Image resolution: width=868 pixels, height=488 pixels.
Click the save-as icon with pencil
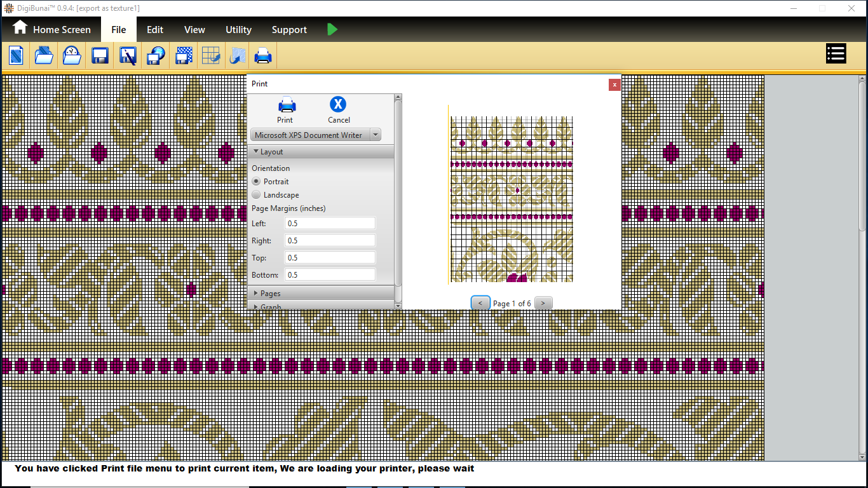point(128,56)
